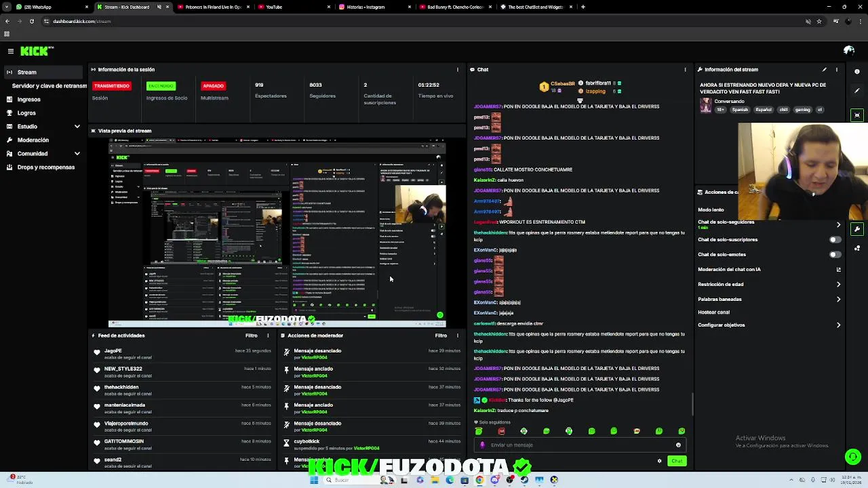Screen dimensions: 868x488
Task: Open the Logros sidebar item
Action: [x=42, y=113]
